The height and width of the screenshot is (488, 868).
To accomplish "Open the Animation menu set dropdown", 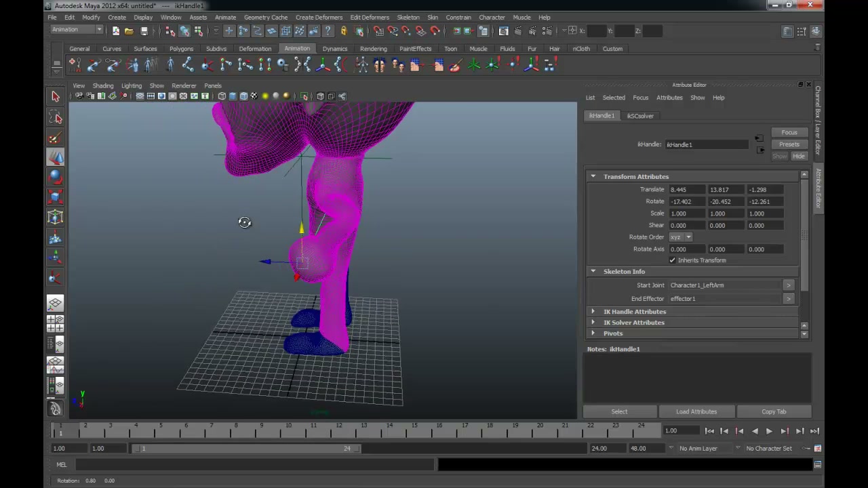I will tap(77, 30).
